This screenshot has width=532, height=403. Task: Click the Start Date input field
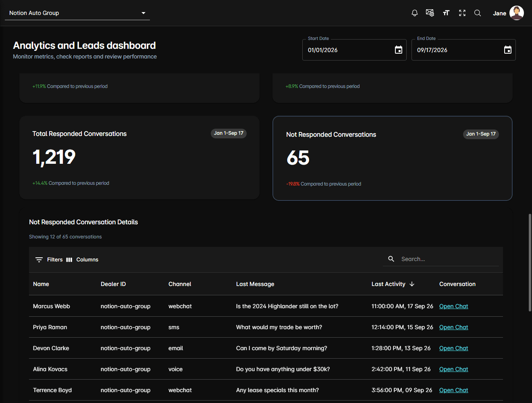[354, 50]
